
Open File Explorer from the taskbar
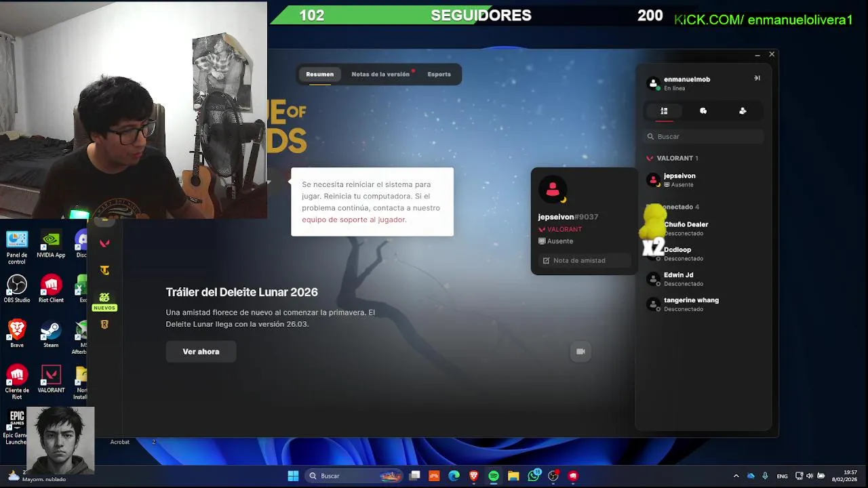[x=513, y=476]
